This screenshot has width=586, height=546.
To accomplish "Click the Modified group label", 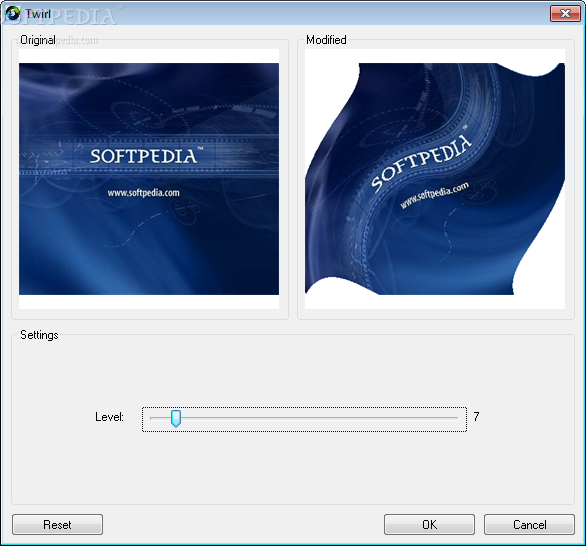I will click(326, 40).
